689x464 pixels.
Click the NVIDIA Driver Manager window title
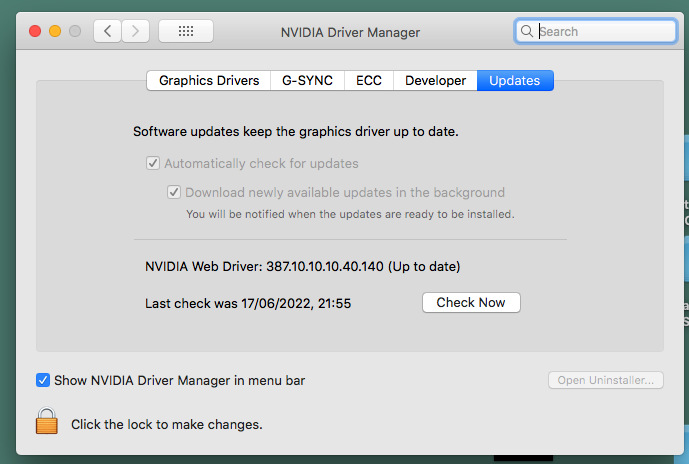[350, 33]
